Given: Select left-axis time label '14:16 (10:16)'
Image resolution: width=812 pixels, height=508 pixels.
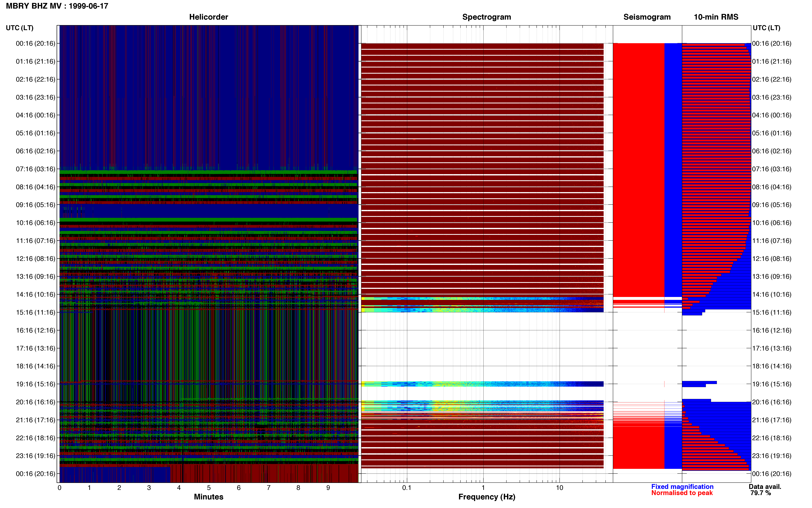Looking at the screenshot, I should (x=36, y=294).
